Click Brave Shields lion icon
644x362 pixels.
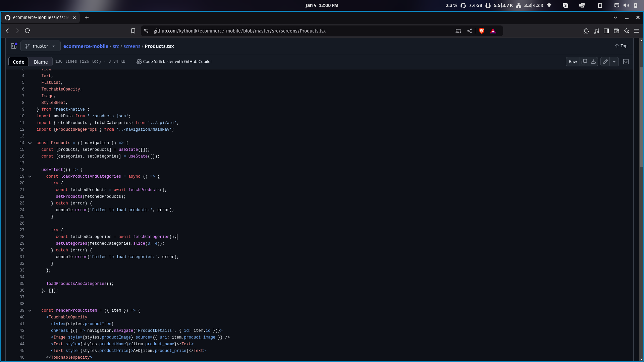tap(482, 31)
